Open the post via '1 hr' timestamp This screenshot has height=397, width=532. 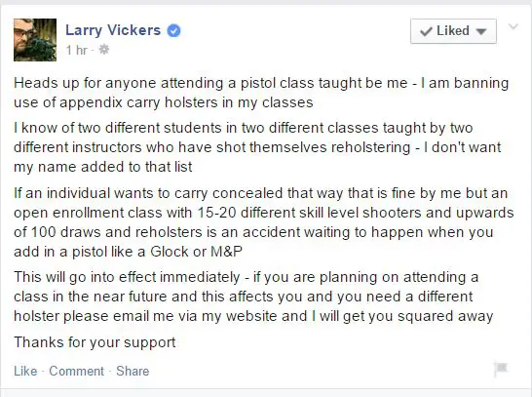coord(77,51)
